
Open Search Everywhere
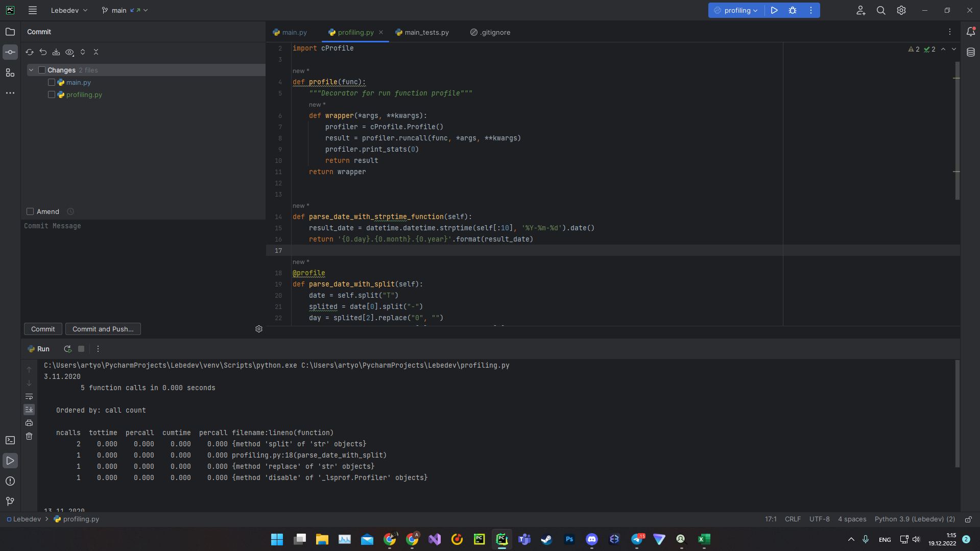880,10
